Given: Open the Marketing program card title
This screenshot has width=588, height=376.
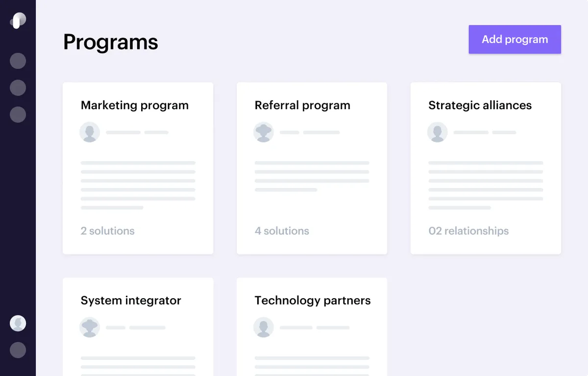Looking at the screenshot, I should click(135, 105).
